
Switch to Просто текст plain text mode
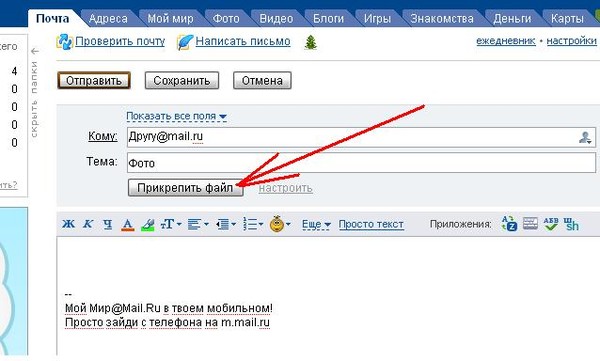tap(371, 224)
